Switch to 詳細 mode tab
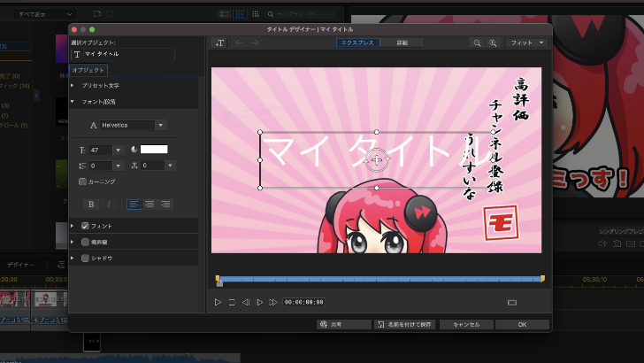 (402, 42)
